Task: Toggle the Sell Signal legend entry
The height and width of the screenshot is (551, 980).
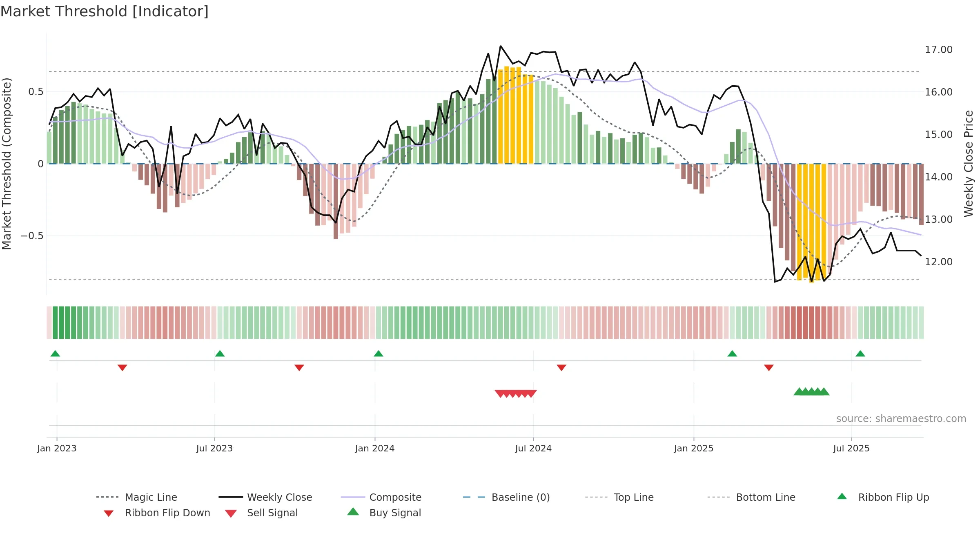Action: click(261, 513)
